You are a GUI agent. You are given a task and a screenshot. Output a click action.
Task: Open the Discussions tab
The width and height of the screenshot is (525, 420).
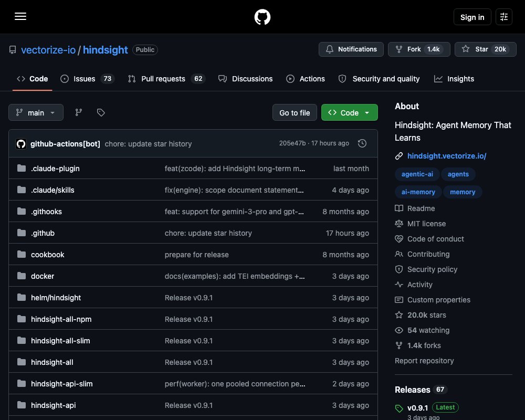[x=245, y=79]
